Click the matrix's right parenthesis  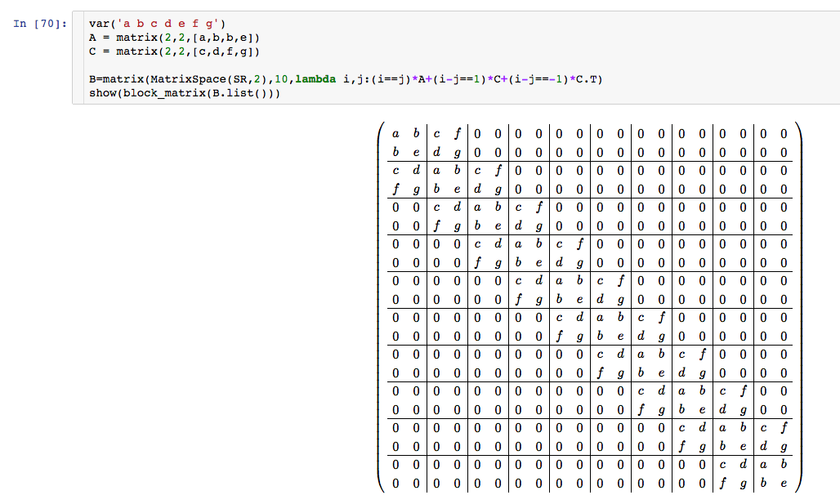pos(798,307)
